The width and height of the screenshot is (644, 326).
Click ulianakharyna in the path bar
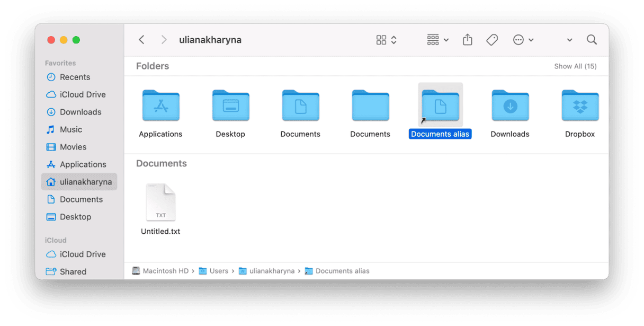(266, 271)
